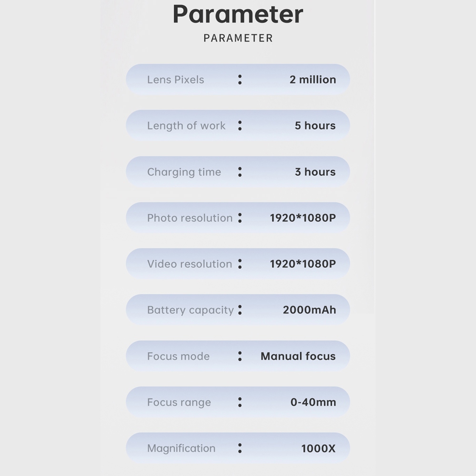Click the 1000X value

tap(318, 448)
